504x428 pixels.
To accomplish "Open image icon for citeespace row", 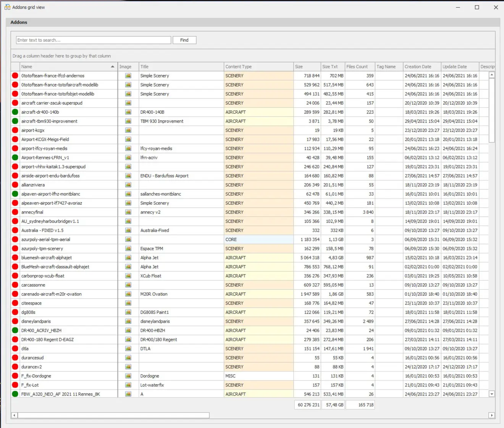I will [128, 303].
